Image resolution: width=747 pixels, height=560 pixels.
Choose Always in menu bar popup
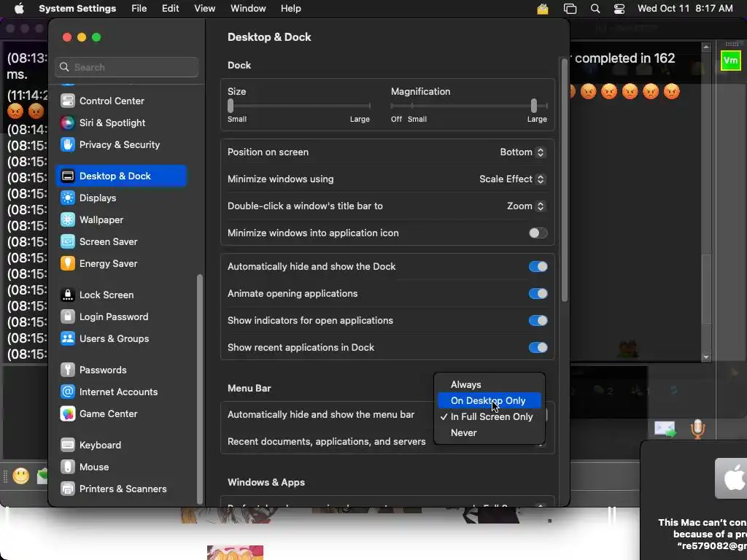click(x=489, y=385)
